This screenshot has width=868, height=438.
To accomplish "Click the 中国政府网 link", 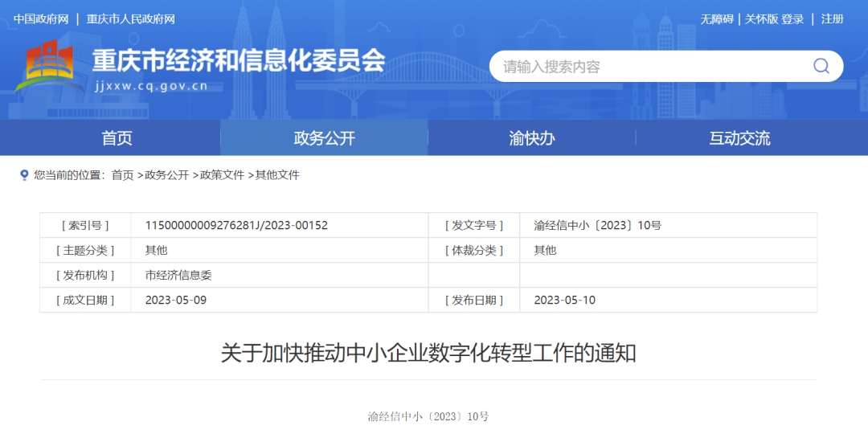I will point(41,19).
